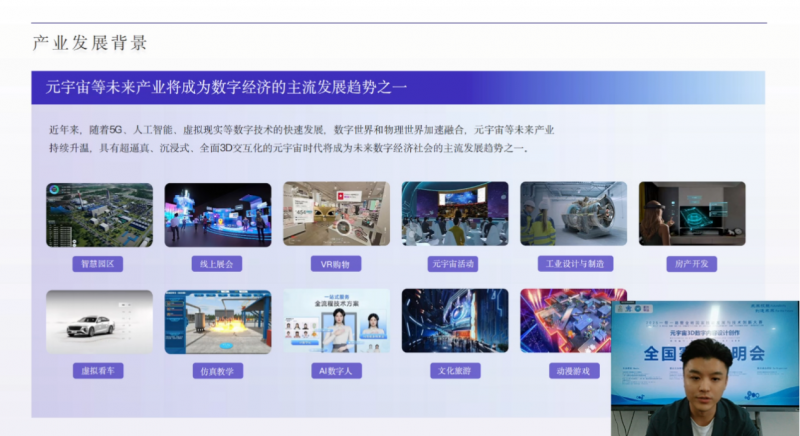Open the metaverse event audience thumbnail
The height and width of the screenshot is (436, 800).
tap(454, 214)
